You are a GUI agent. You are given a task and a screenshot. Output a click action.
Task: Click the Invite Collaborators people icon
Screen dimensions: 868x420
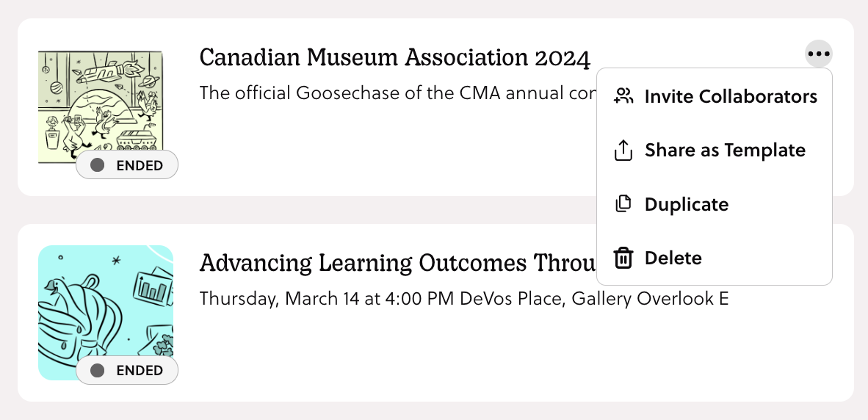pos(623,96)
